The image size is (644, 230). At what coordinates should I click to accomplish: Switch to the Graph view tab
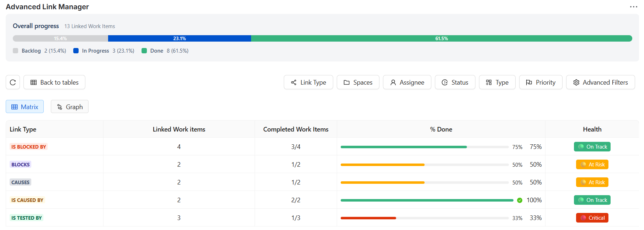70,107
